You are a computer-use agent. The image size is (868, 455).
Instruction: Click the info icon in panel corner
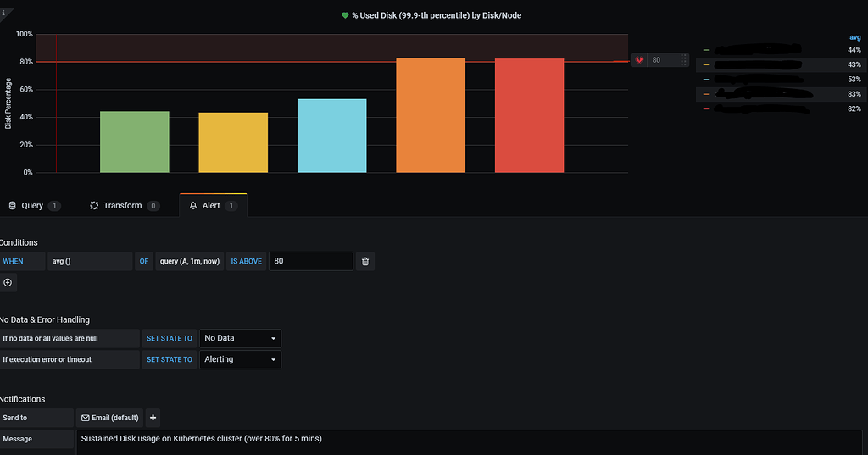pyautogui.click(x=3, y=13)
